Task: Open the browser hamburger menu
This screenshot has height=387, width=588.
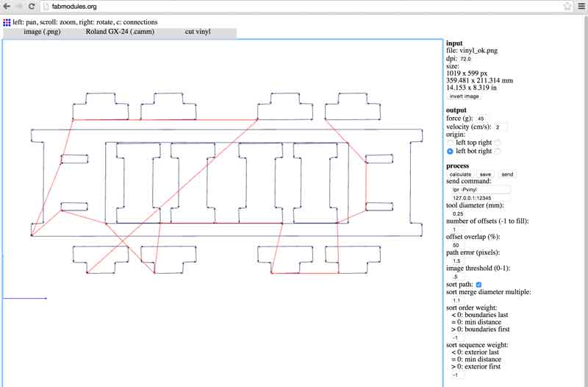Action: click(x=581, y=7)
